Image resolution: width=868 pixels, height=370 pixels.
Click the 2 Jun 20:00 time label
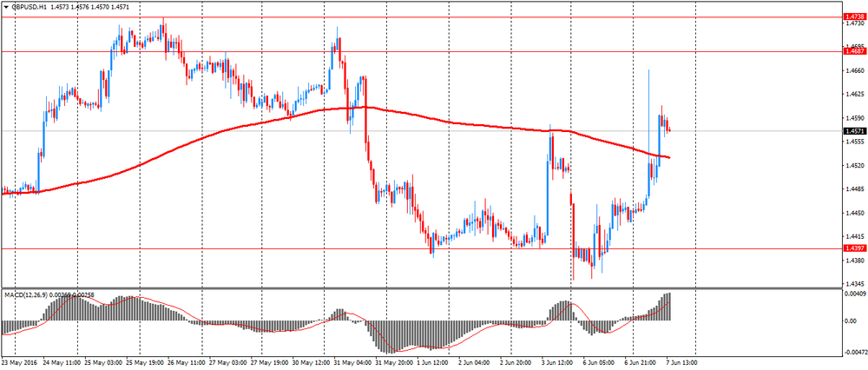pyautogui.click(x=515, y=363)
